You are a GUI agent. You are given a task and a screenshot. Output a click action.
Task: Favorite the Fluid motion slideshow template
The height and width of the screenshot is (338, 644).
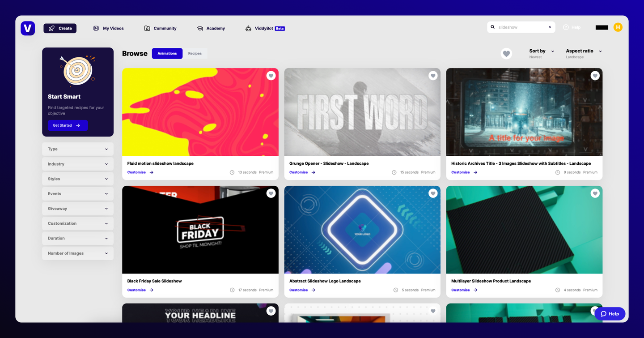click(x=271, y=76)
